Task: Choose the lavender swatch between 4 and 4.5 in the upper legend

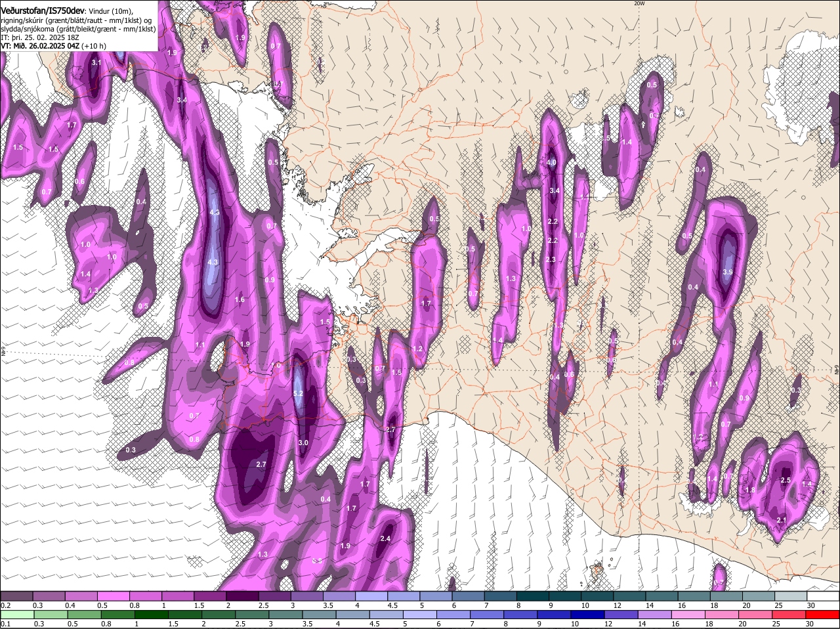Action: click(x=371, y=596)
